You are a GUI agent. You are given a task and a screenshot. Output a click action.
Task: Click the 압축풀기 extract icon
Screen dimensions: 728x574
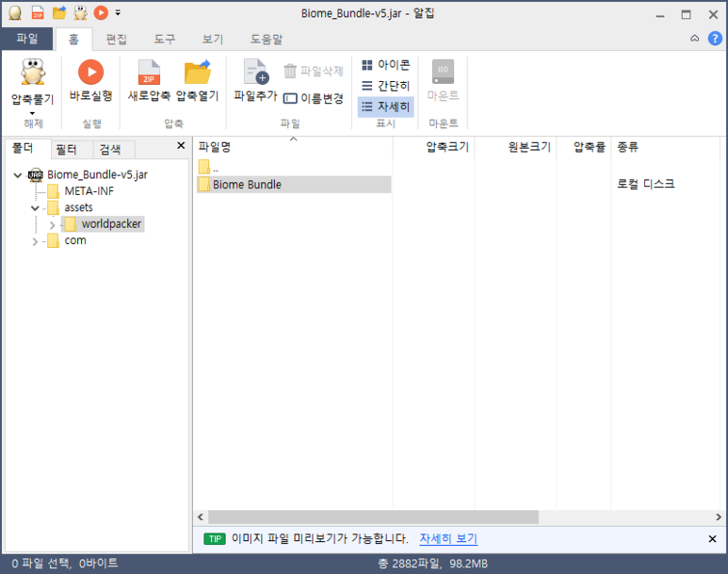point(33,72)
